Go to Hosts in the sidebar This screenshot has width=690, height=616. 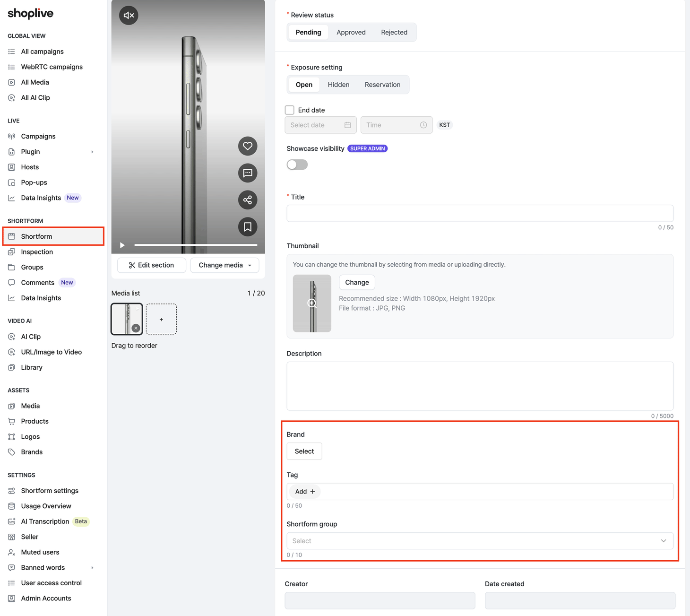tap(30, 167)
